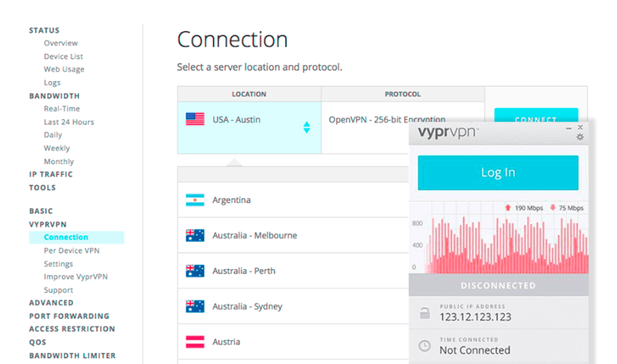Click the padlock icon beside Public IP Address
Screen dimensions: 617x364
pos(425,313)
